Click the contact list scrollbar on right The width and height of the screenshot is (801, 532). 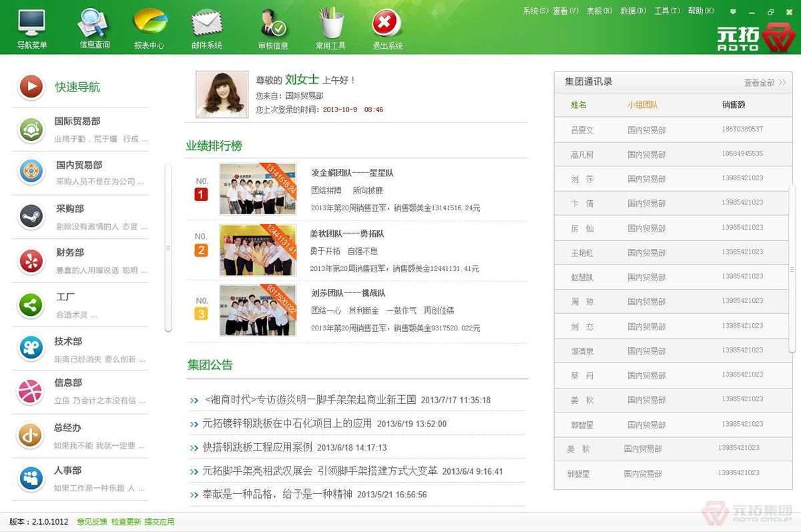click(792, 268)
